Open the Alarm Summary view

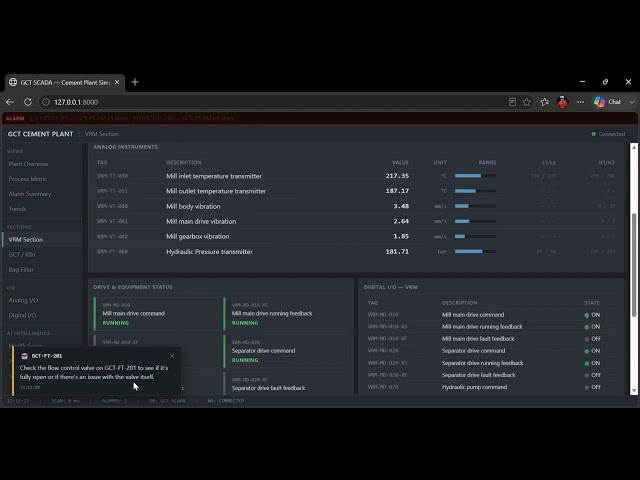tap(30, 194)
